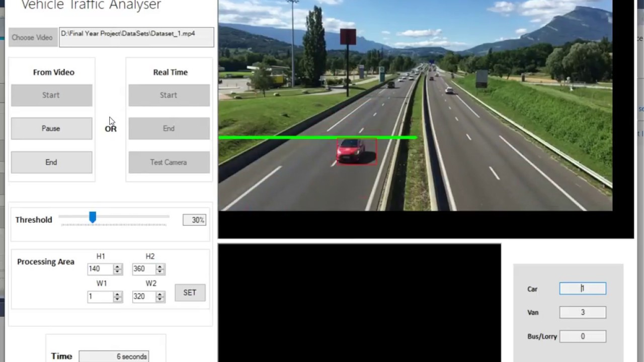The width and height of the screenshot is (644, 362).
Task: Click the Van label
Action: (533, 312)
